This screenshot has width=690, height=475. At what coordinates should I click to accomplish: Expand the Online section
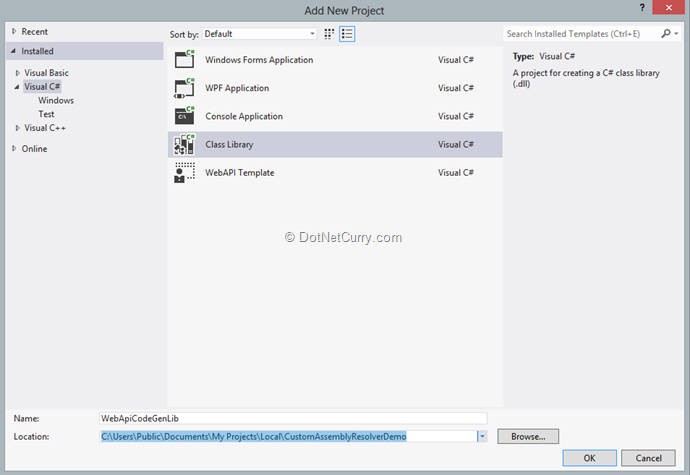tap(13, 149)
